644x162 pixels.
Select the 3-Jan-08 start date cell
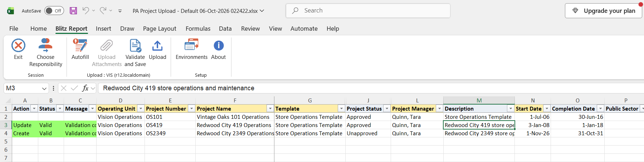point(533,125)
